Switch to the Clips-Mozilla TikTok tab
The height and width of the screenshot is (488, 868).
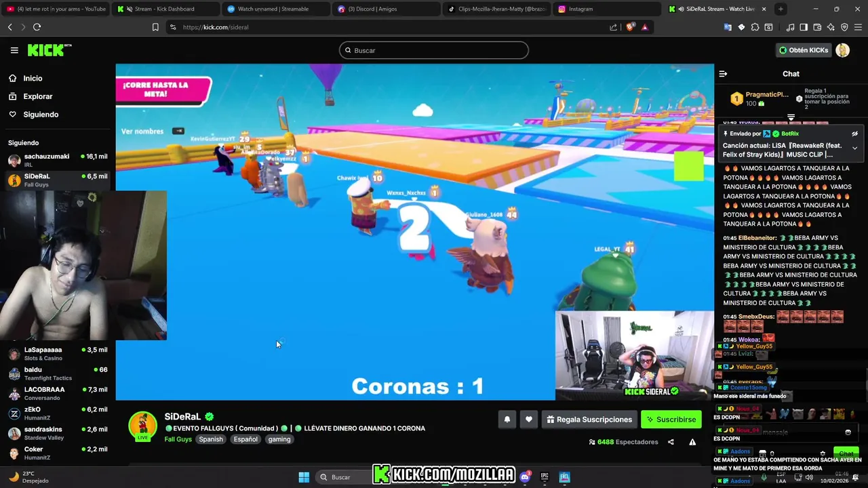pyautogui.click(x=495, y=9)
